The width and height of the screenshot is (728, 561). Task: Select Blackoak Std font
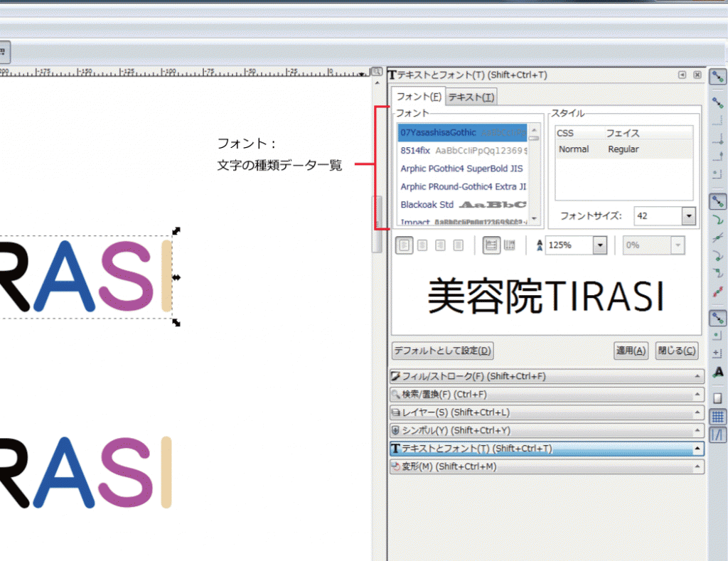pyautogui.click(x=462, y=205)
